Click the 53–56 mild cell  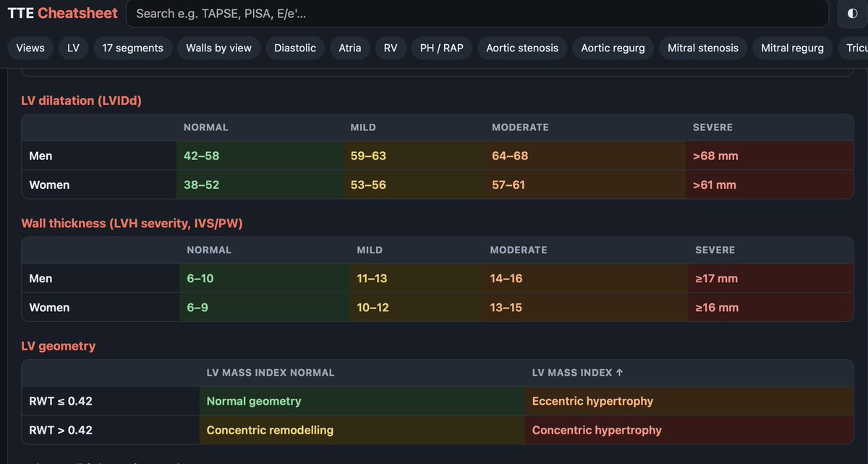coord(415,185)
